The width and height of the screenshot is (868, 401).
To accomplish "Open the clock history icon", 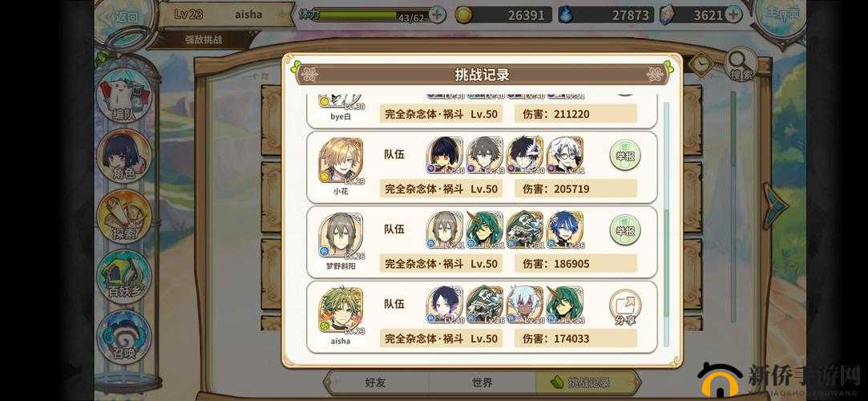I will 701,63.
